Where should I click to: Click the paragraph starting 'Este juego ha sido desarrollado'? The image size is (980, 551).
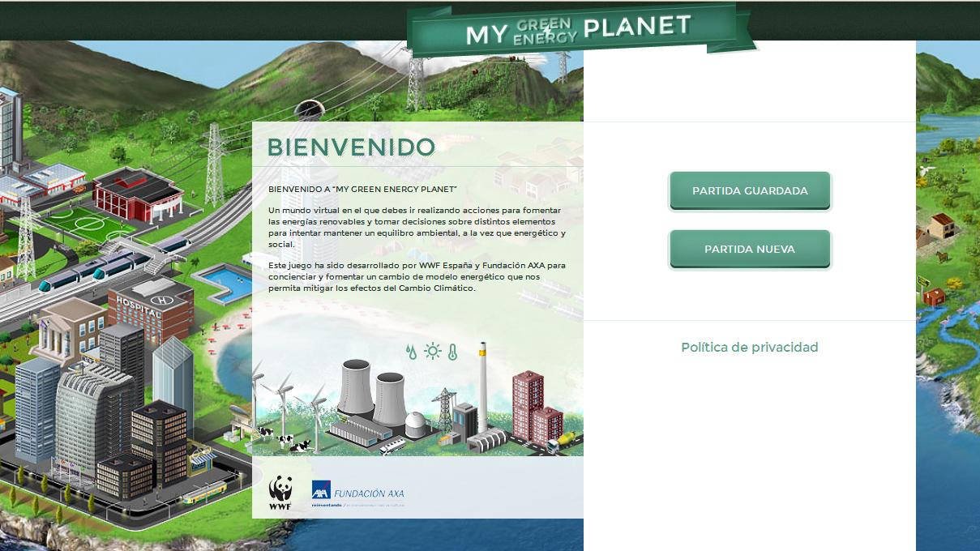(417, 276)
